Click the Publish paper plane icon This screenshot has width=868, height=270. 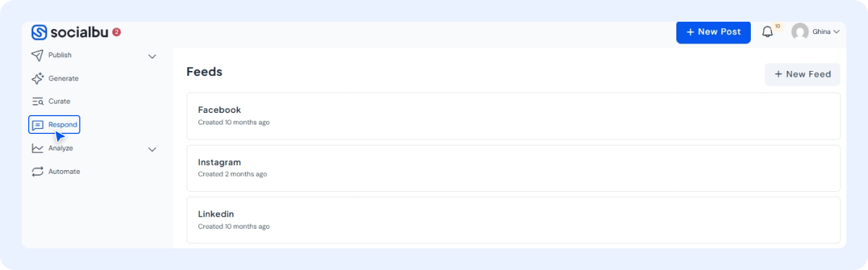[x=38, y=55]
